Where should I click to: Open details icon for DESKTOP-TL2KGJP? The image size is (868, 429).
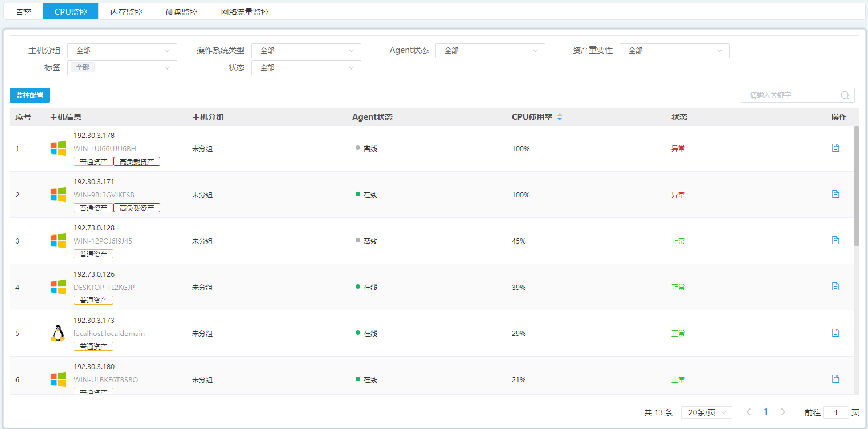tap(836, 286)
